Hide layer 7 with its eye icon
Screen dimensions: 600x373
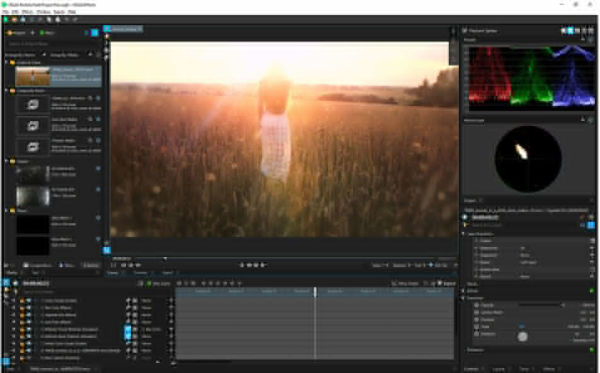(28, 344)
